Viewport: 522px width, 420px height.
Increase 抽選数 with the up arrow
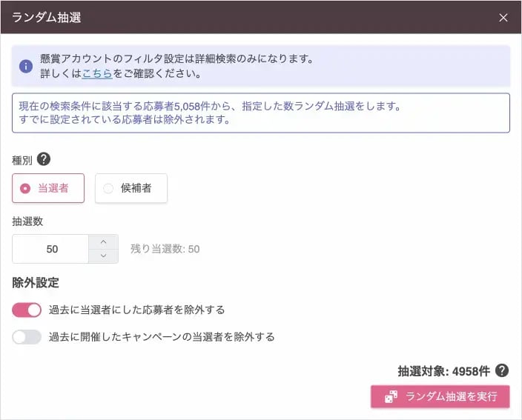point(103,241)
